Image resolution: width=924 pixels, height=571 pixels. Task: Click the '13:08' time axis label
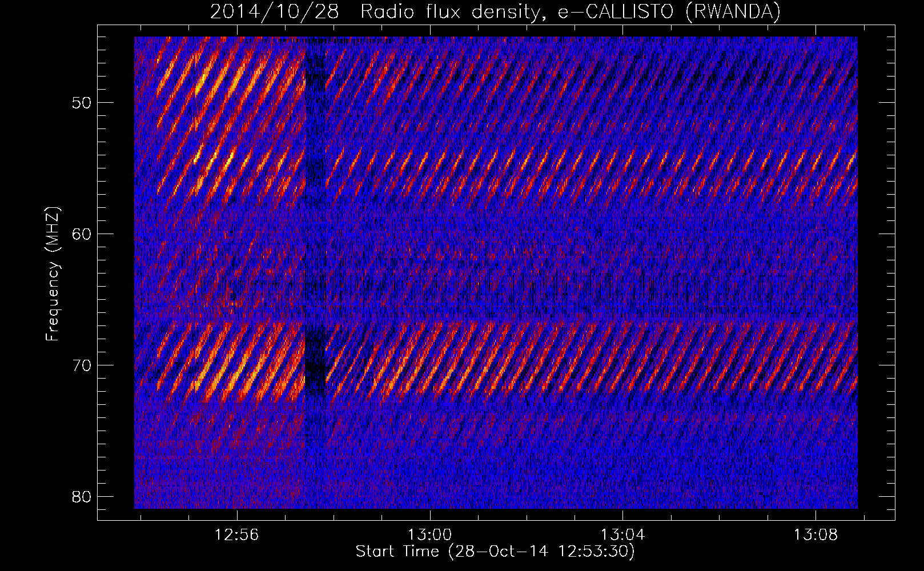coord(815,535)
